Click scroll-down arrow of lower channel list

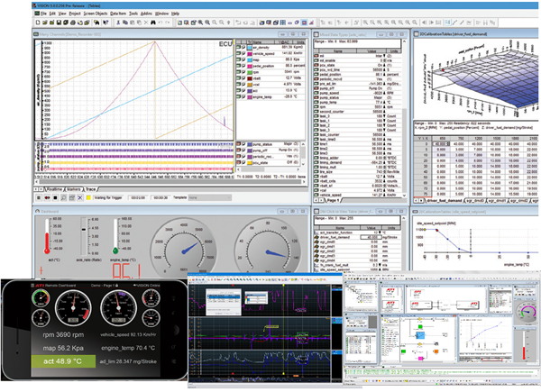[303, 164]
